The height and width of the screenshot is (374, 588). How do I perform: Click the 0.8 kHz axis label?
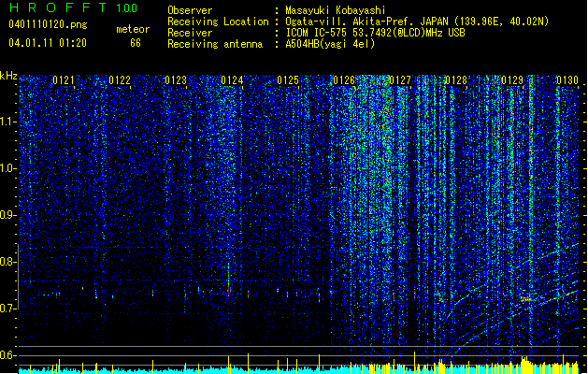click(x=8, y=262)
